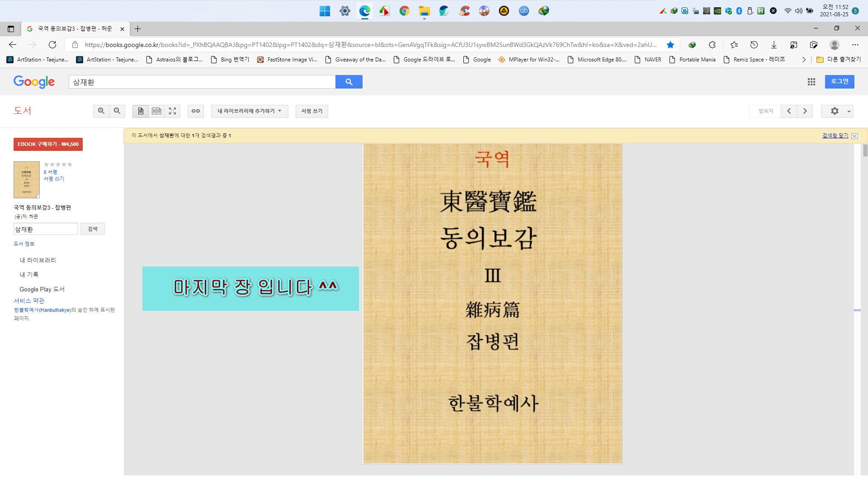Click the address bar URL
The image size is (868, 488).
tap(371, 45)
